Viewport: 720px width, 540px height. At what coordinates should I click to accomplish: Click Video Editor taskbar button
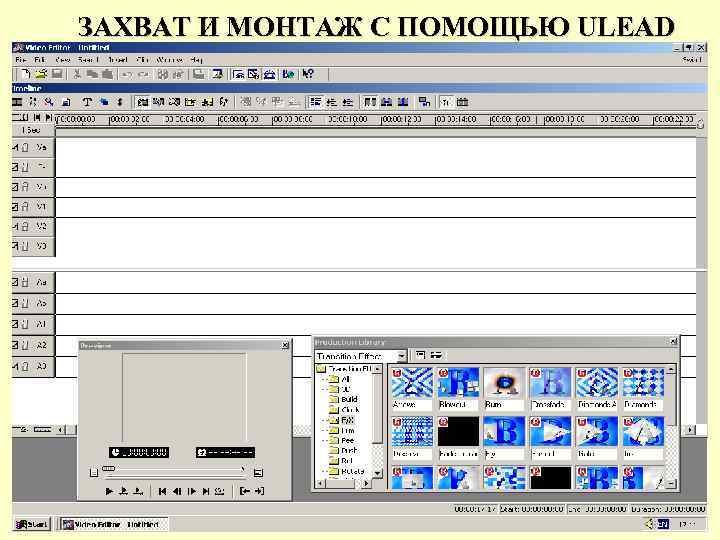pyautogui.click(x=113, y=524)
